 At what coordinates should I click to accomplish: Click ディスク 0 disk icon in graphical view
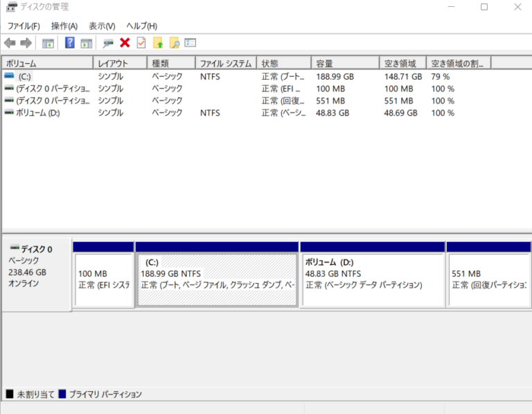pyautogui.click(x=15, y=248)
